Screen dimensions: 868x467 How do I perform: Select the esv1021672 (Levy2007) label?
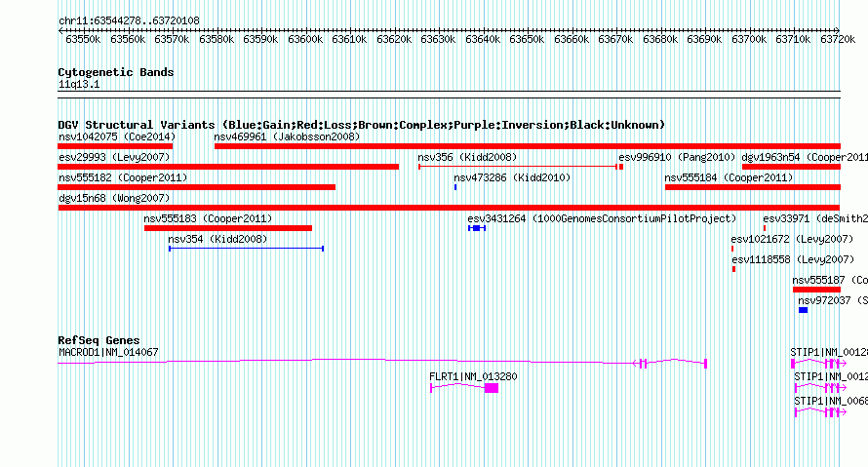(792, 240)
